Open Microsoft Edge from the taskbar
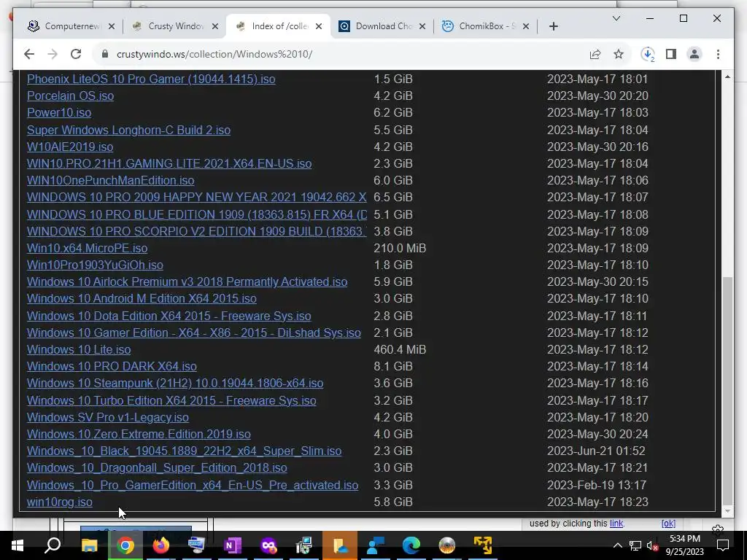 (x=411, y=545)
